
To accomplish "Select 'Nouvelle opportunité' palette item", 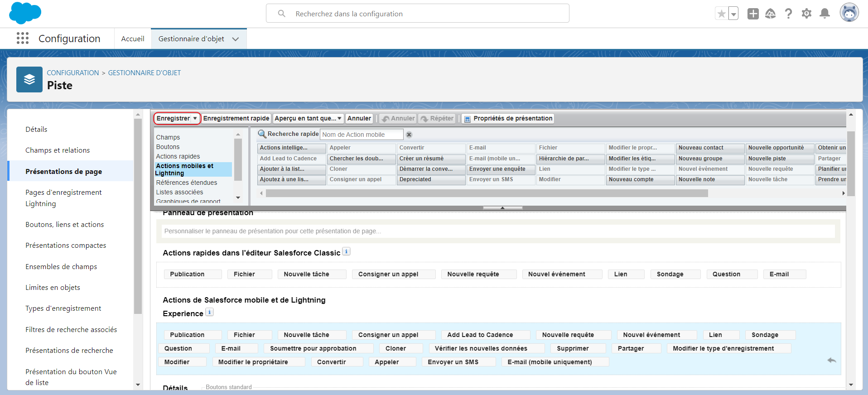I will pyautogui.click(x=780, y=148).
